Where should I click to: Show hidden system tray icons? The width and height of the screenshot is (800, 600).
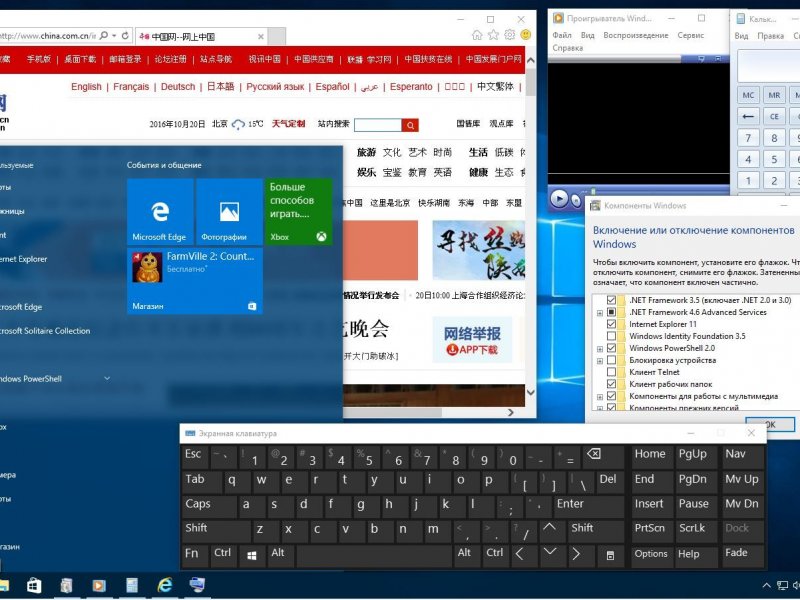[766, 586]
